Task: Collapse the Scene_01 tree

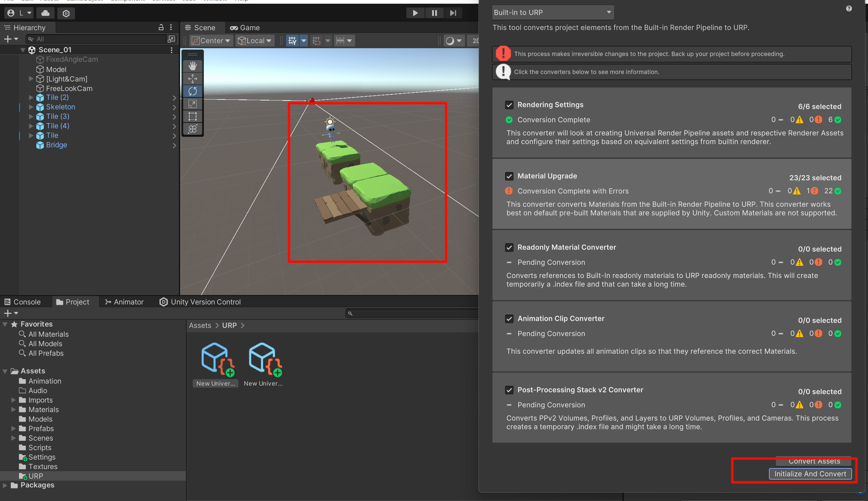Action: pos(23,50)
